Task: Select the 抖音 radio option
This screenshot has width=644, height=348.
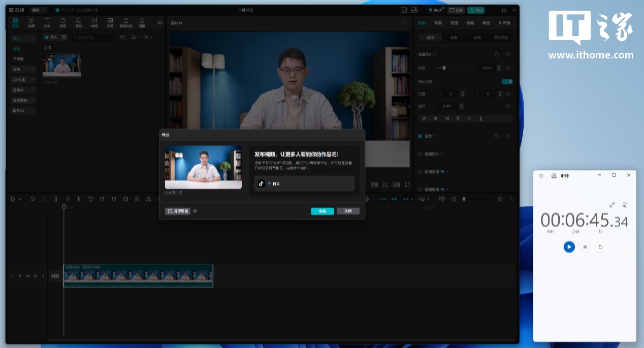Action: tap(270, 183)
